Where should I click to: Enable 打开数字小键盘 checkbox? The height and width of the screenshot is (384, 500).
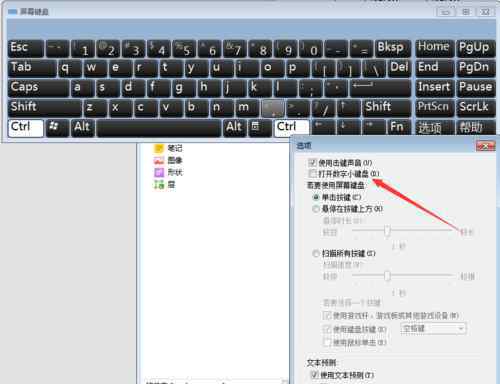tap(312, 174)
